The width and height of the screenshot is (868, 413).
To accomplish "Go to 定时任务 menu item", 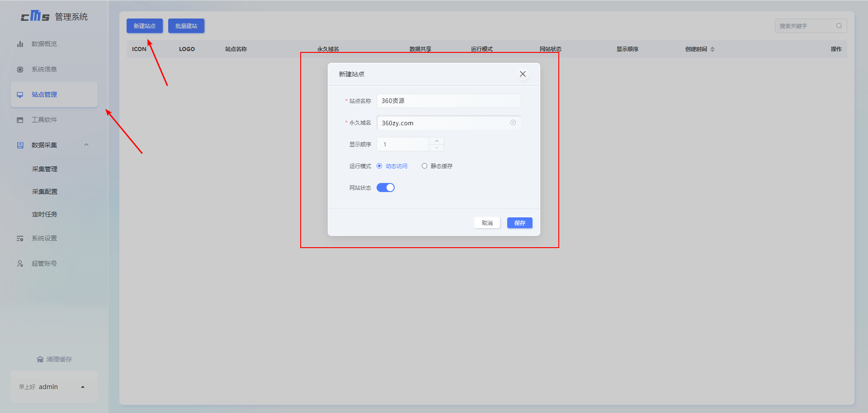I will point(45,214).
